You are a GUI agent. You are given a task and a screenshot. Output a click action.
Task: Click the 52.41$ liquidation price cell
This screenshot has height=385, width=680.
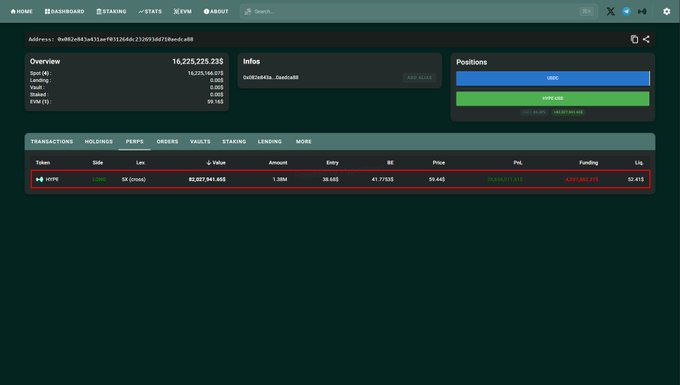tap(636, 179)
